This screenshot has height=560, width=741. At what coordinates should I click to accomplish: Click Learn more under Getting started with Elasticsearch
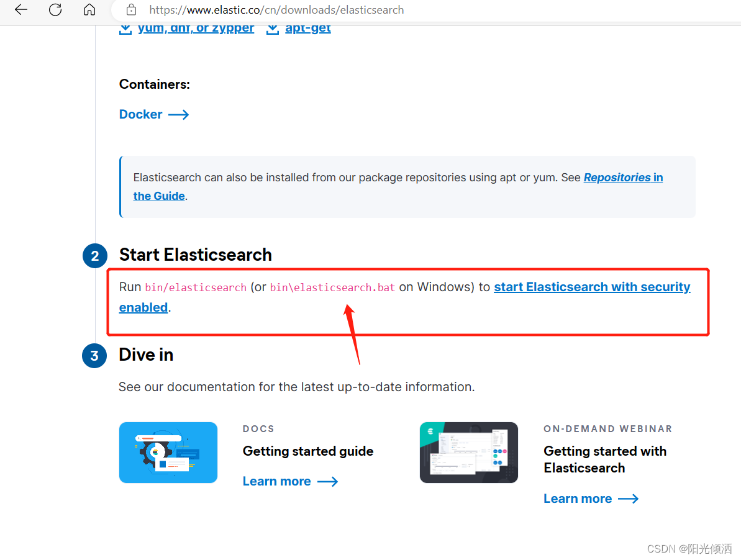578,499
